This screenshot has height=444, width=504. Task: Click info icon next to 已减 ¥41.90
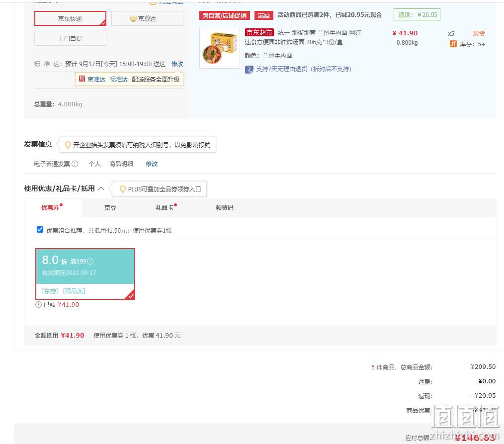[38, 304]
